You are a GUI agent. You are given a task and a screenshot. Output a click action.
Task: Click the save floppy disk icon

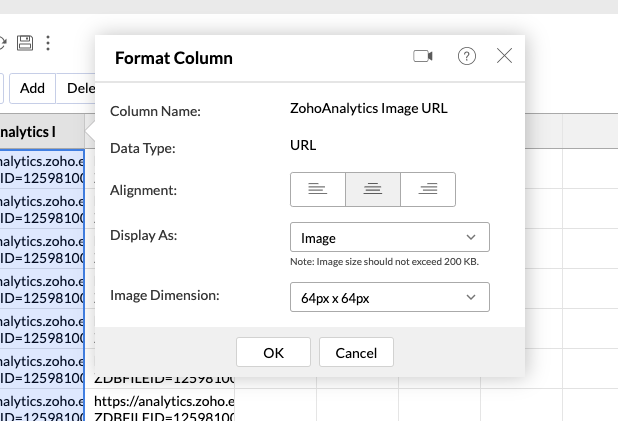coord(25,43)
